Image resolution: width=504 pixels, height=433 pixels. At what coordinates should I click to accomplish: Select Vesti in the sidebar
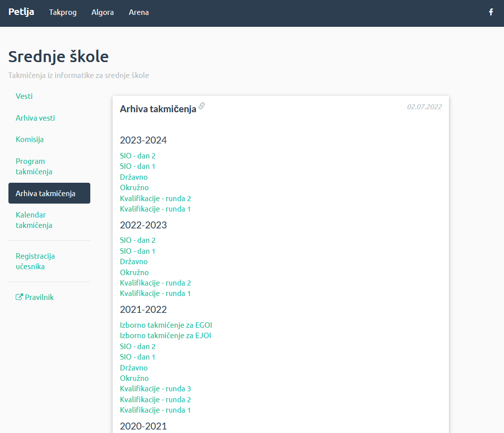24,96
